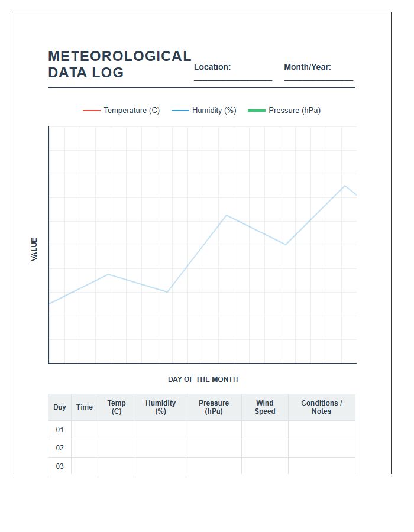Click the Conditions / Notes cell for day 01
414x532 pixels.
tap(322, 430)
